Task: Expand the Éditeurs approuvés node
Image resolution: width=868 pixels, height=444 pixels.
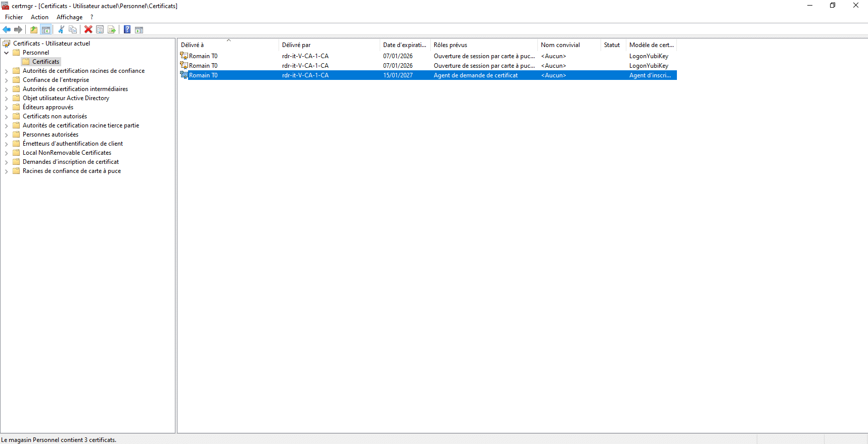Action: [x=7, y=108]
